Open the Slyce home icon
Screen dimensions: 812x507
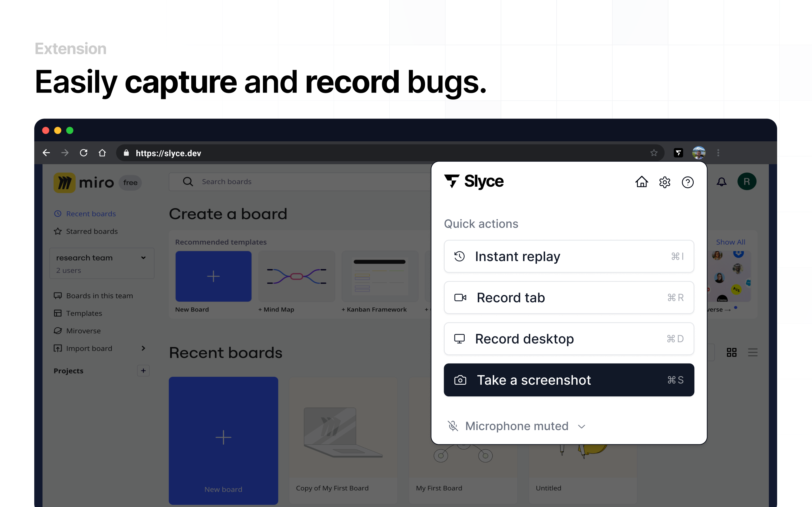pyautogui.click(x=642, y=182)
